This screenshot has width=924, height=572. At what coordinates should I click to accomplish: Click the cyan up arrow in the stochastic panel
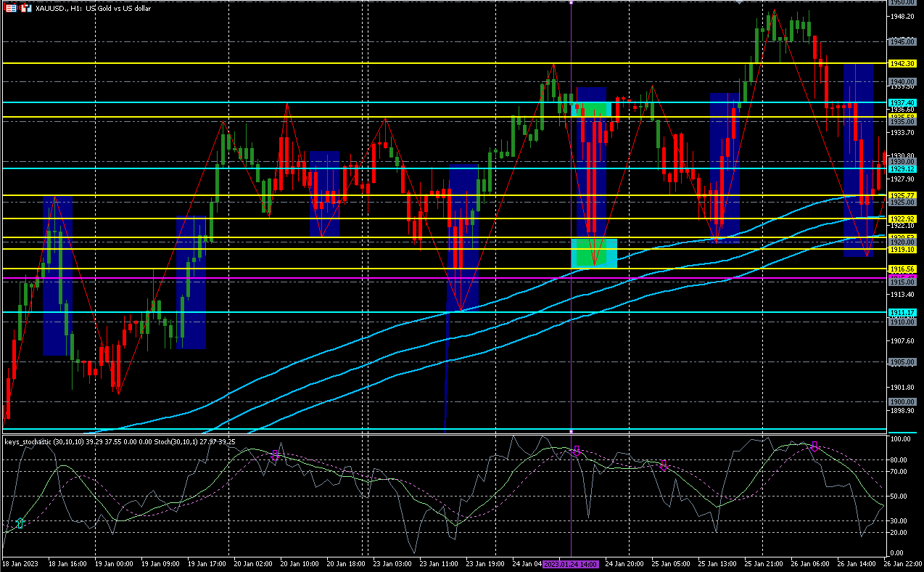point(20,523)
